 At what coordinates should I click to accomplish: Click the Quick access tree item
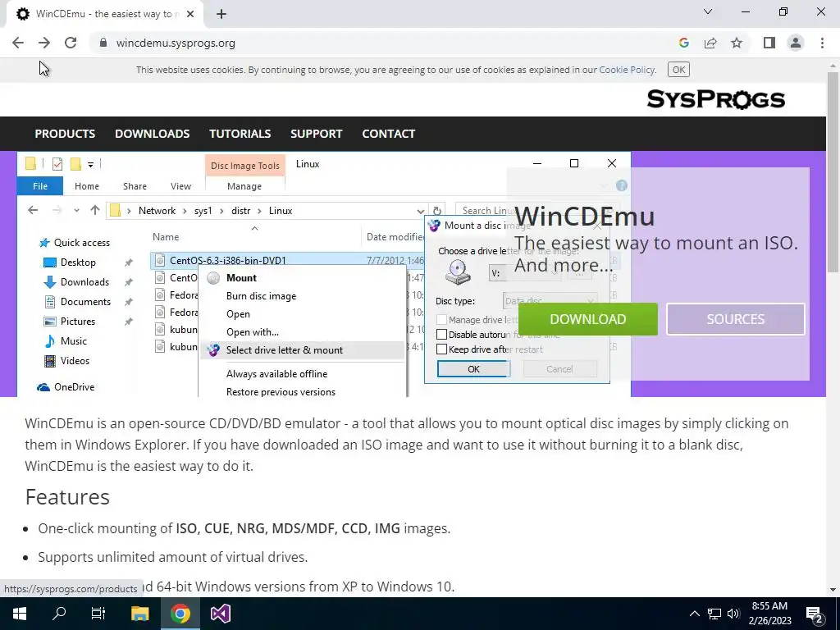click(x=75, y=243)
